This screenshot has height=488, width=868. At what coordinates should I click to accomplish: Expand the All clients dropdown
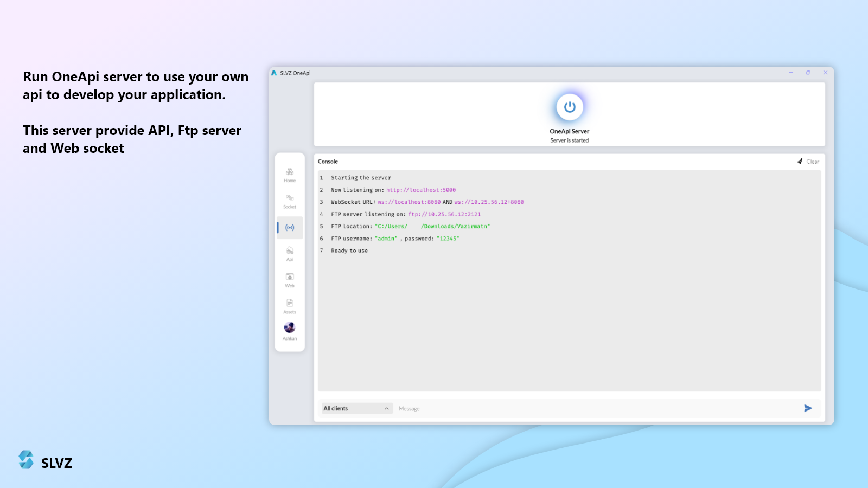(x=357, y=408)
